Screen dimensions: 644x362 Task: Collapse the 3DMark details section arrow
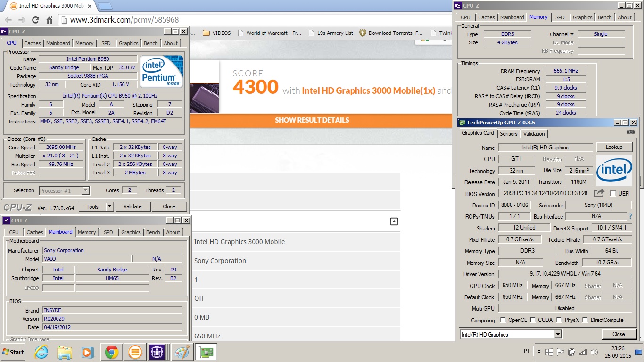pos(394,222)
